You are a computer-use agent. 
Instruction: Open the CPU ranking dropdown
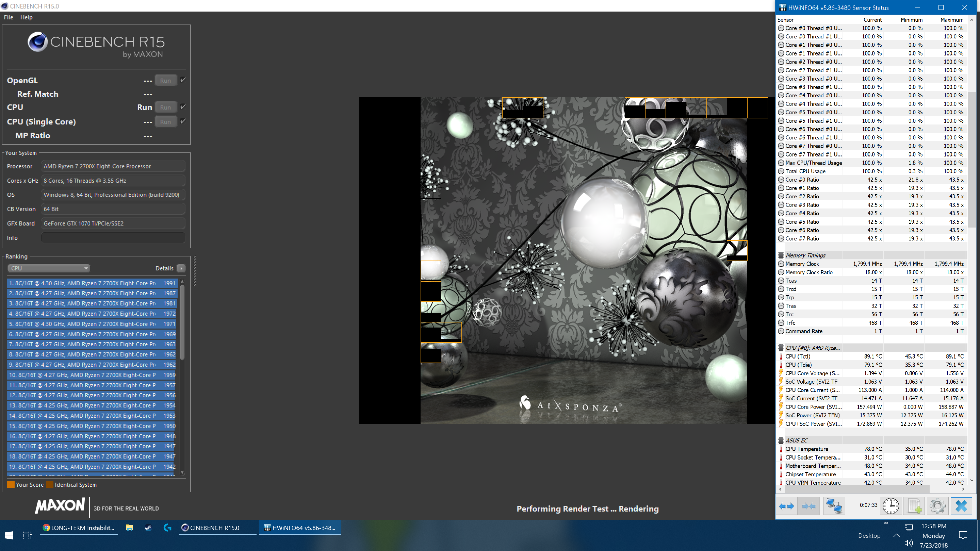click(49, 268)
